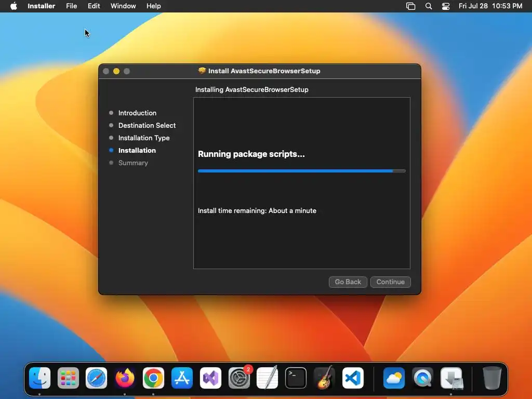Open the App Store dock icon
The width and height of the screenshot is (532, 399).
(182, 378)
